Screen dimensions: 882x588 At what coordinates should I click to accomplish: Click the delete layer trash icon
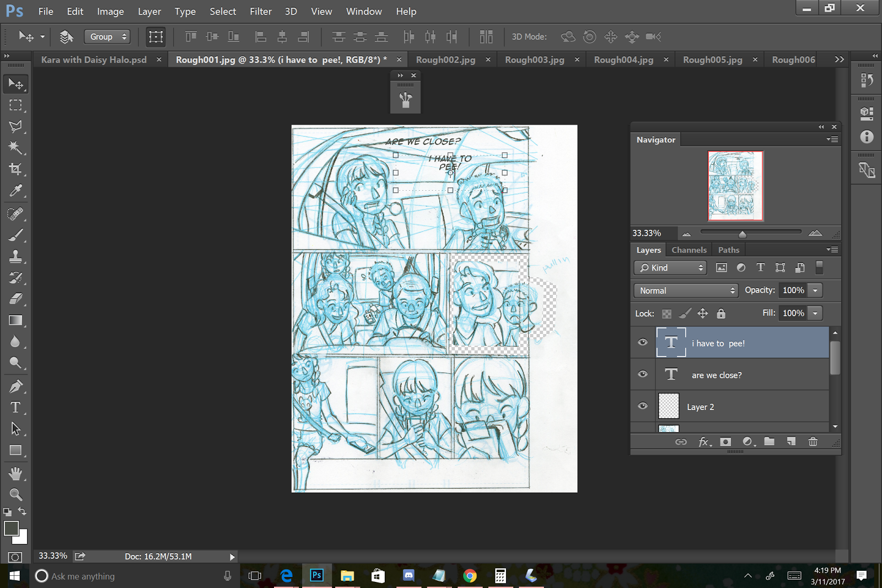pos(813,441)
